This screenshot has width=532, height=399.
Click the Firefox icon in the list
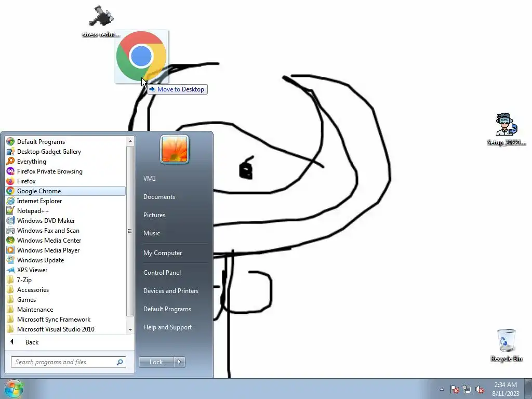pos(10,181)
